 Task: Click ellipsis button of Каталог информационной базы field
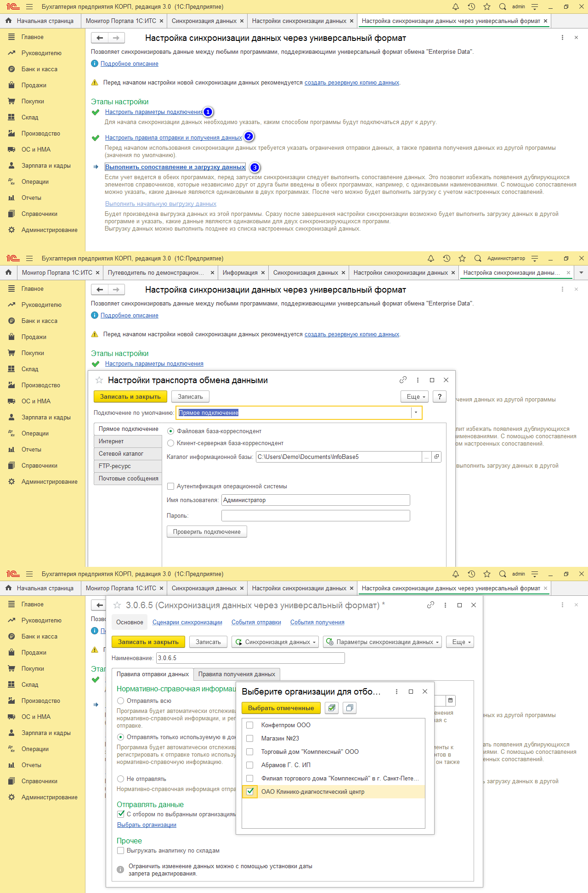click(x=427, y=457)
